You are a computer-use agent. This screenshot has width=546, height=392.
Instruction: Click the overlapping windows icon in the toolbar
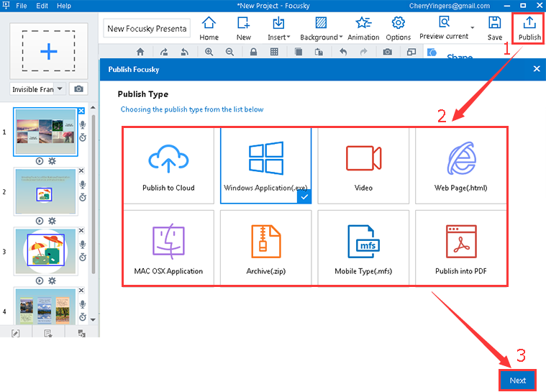[411, 52]
